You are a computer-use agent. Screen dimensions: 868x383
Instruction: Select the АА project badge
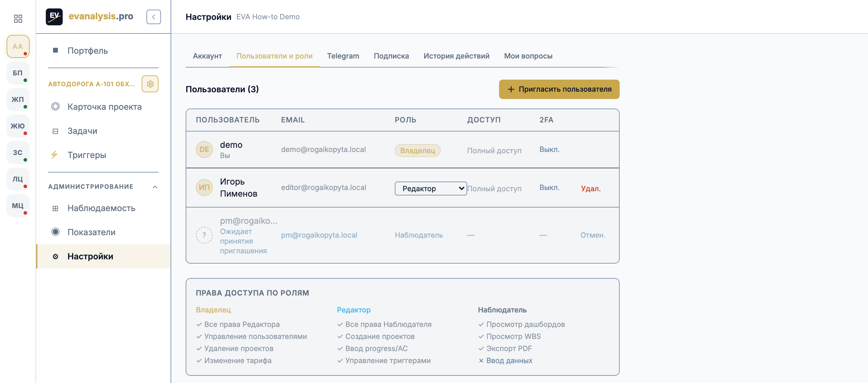click(18, 46)
